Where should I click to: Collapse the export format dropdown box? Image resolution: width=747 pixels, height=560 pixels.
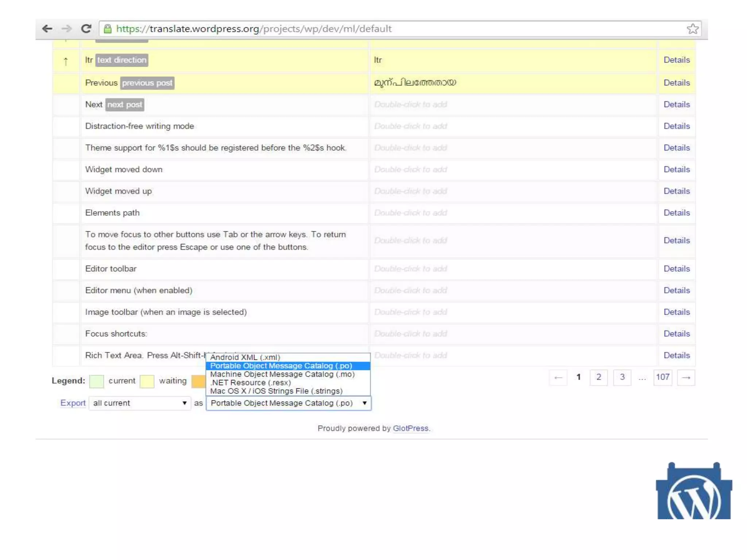click(x=289, y=403)
